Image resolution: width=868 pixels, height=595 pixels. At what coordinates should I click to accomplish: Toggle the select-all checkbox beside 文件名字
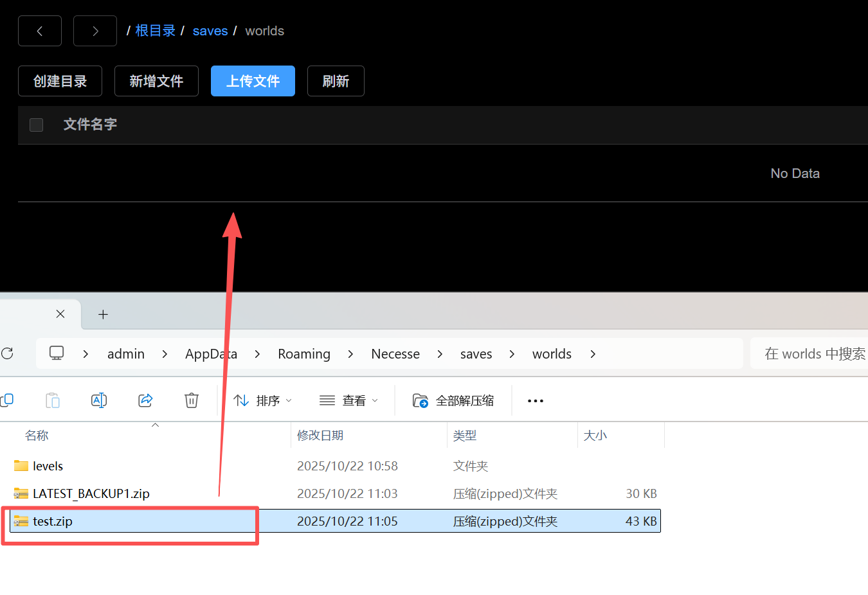[x=37, y=125]
